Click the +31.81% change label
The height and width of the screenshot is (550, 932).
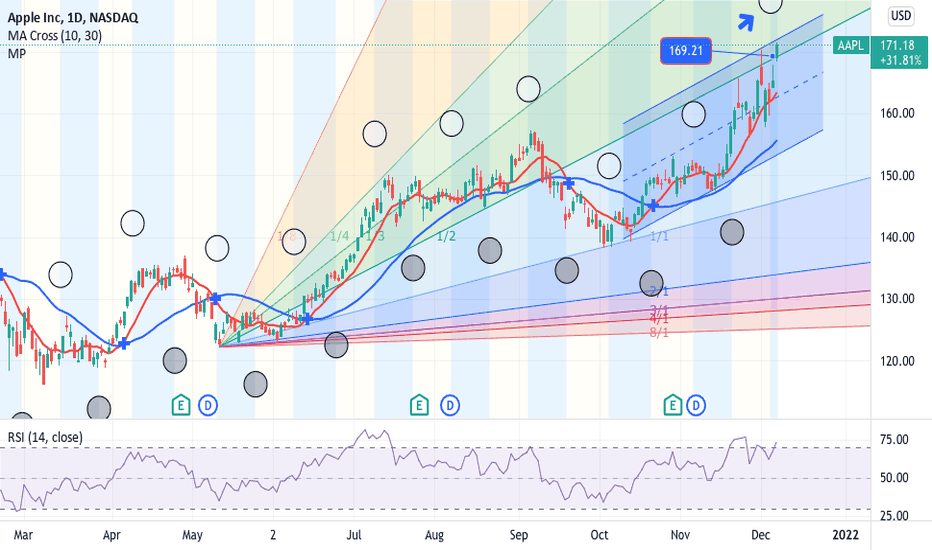(901, 60)
